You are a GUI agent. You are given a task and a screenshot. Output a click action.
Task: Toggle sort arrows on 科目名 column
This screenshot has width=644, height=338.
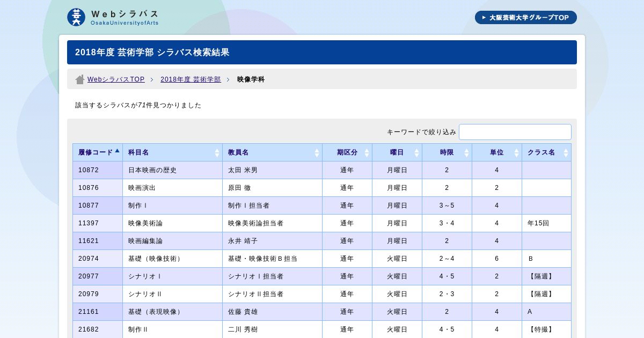tap(217, 153)
